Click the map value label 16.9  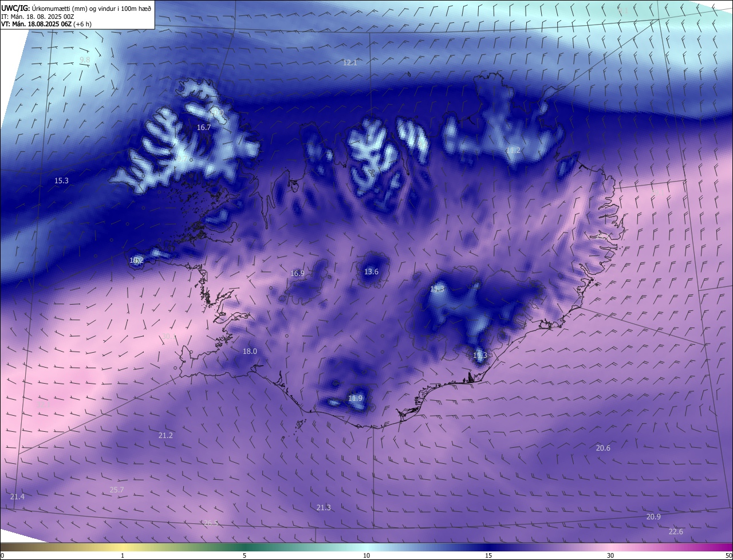(x=297, y=274)
